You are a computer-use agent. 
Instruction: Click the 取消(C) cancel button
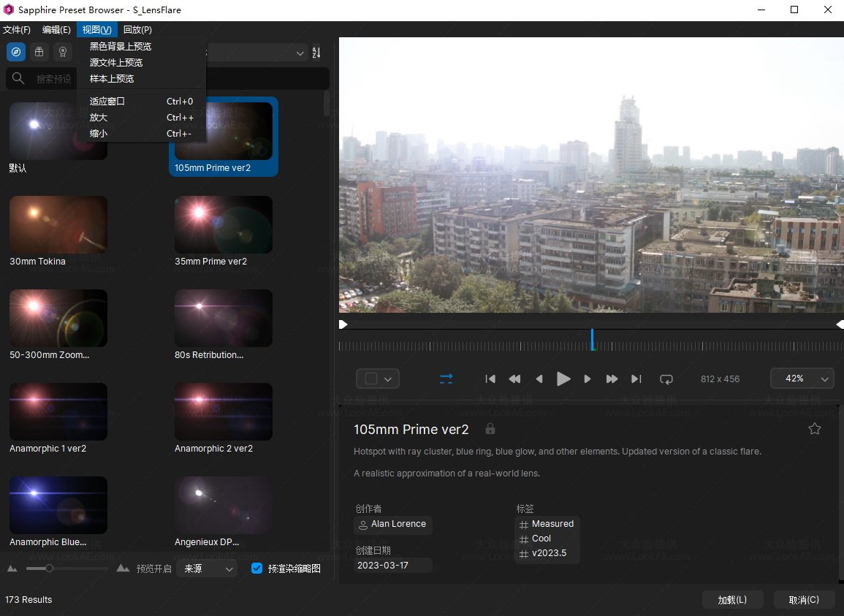(804, 600)
